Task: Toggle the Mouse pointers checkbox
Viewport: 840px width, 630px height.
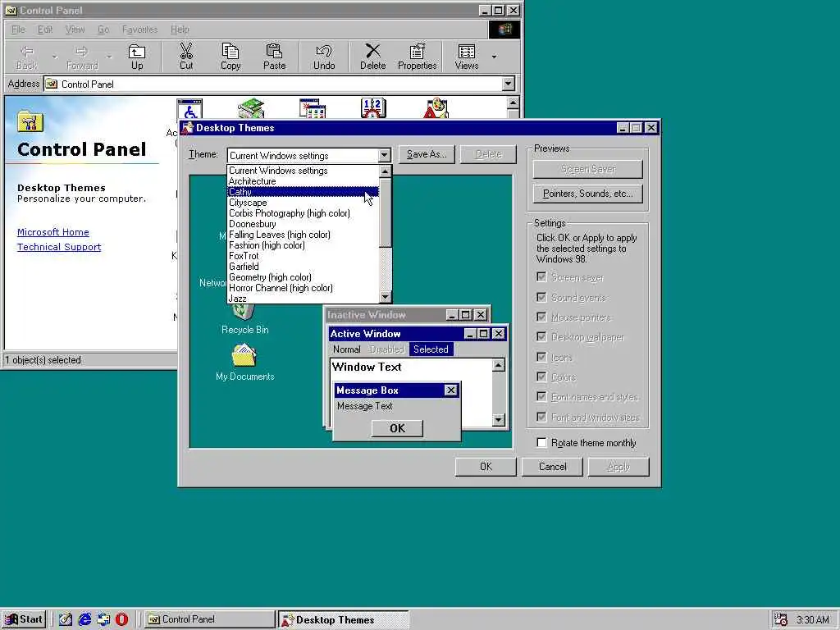Action: point(541,317)
